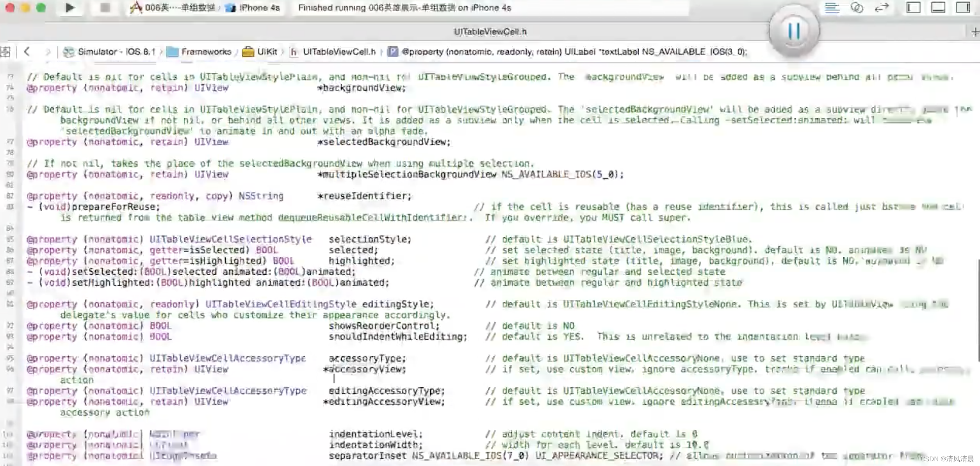Toggle the Utilities inspector panel
The image size is (980, 466).
coord(963,7)
